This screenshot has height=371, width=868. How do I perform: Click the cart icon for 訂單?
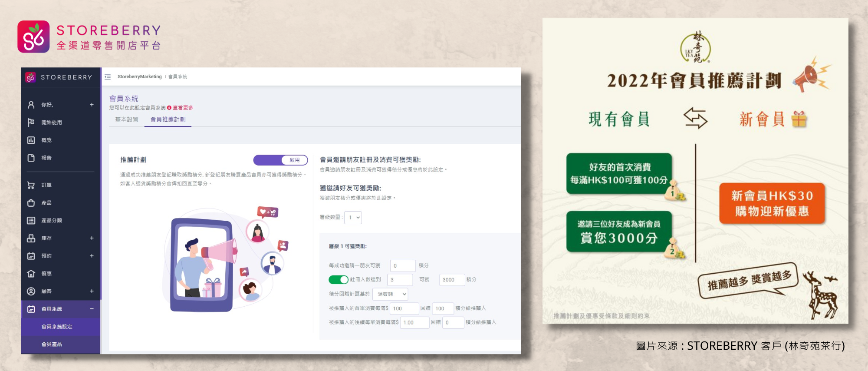click(x=31, y=185)
